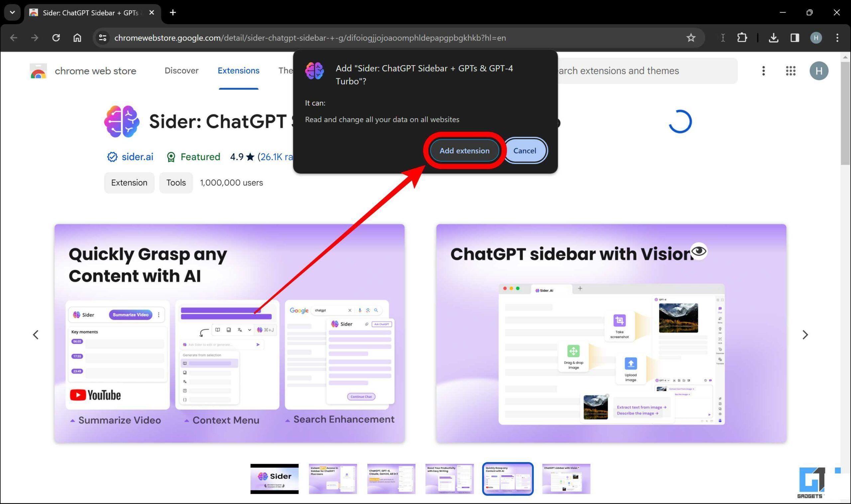Viewport: 851px width, 504px height.
Task: Click the Extensions tab in navigation
Action: point(238,71)
